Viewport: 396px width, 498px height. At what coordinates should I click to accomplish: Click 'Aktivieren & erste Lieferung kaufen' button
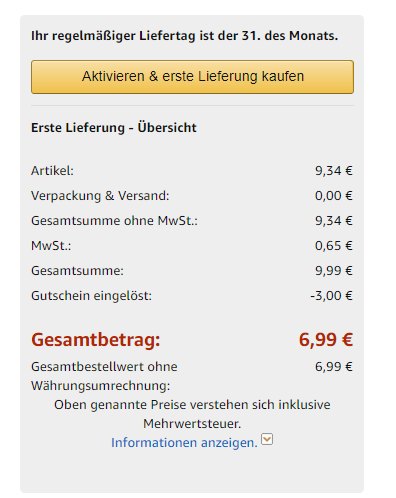(192, 77)
